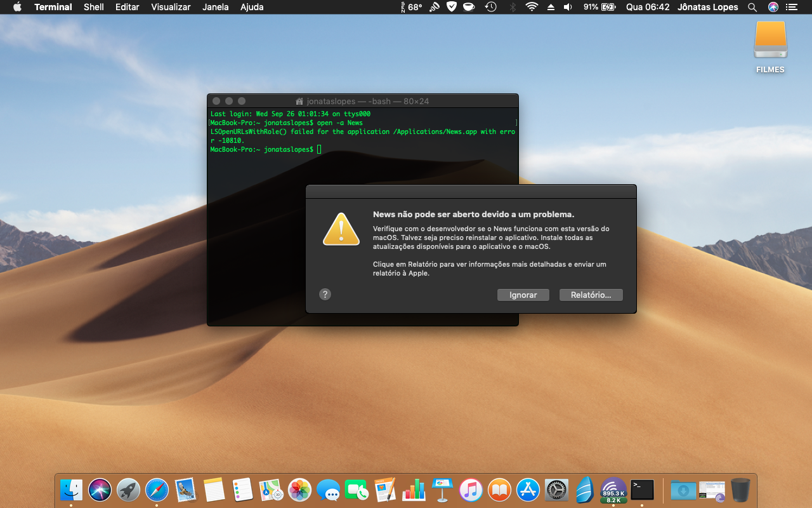Click the coffee cup menu bar icon

[x=469, y=7]
